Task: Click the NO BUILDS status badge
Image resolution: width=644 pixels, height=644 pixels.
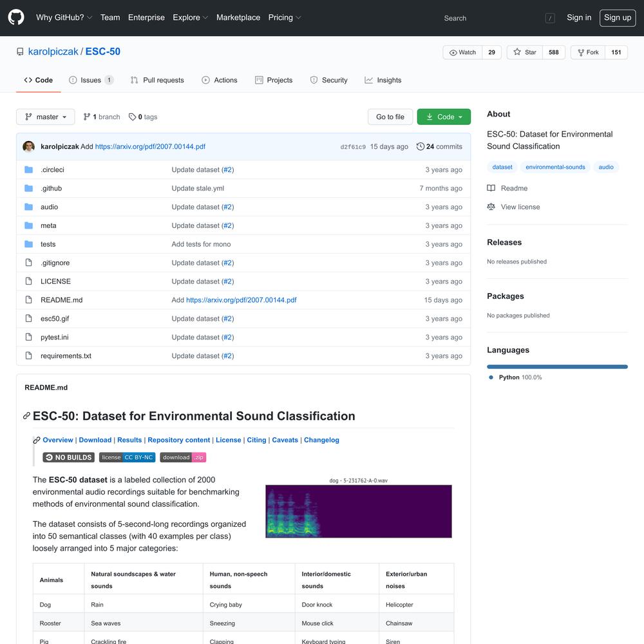Action: click(x=69, y=457)
